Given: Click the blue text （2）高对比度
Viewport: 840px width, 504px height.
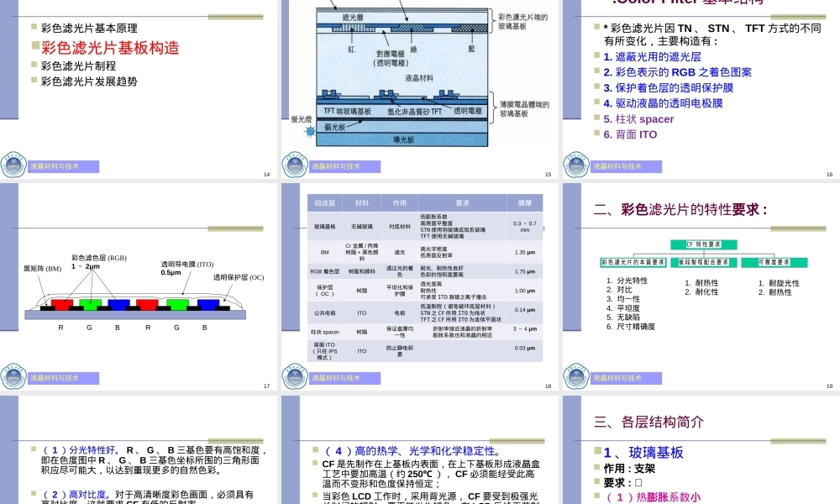Looking at the screenshot, I should 76,495.
